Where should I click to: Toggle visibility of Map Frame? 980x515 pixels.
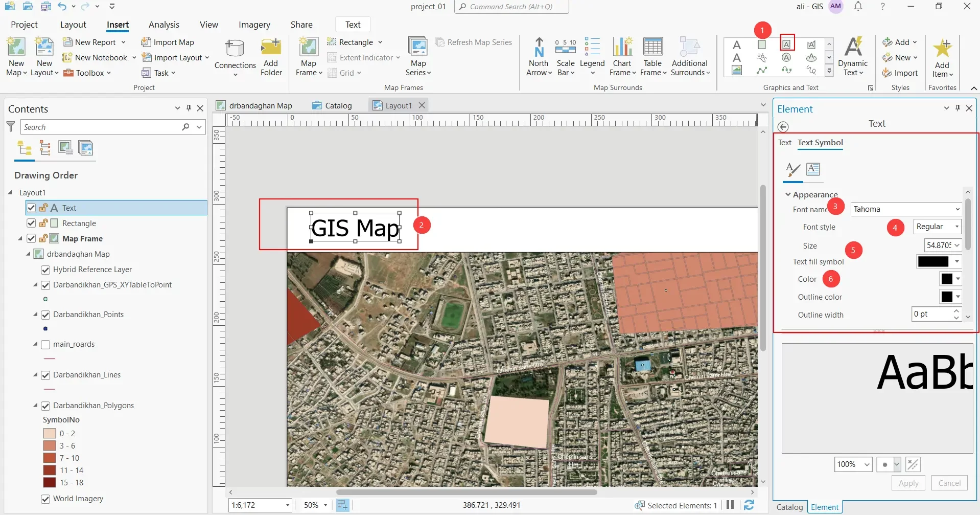tap(31, 238)
